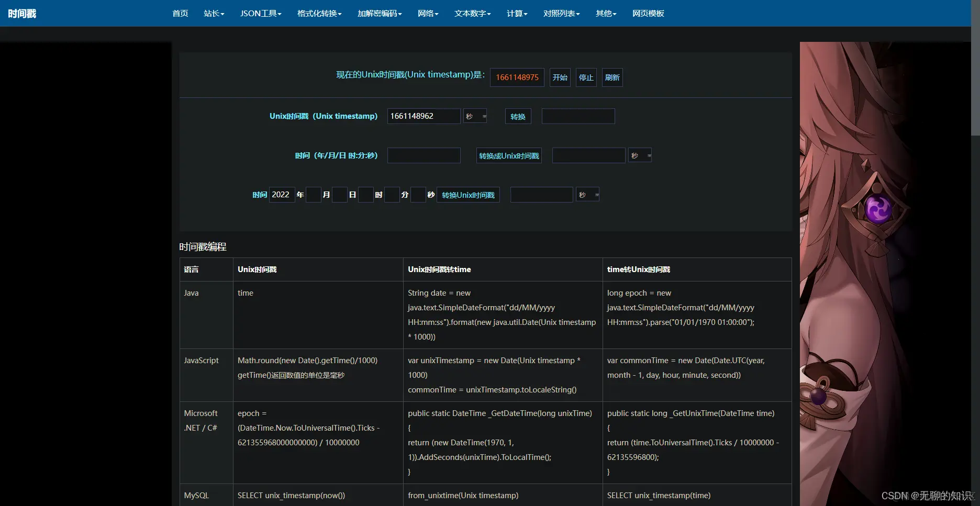980x506 pixels.
Task: Expand the 其他 menu
Action: [x=606, y=14]
